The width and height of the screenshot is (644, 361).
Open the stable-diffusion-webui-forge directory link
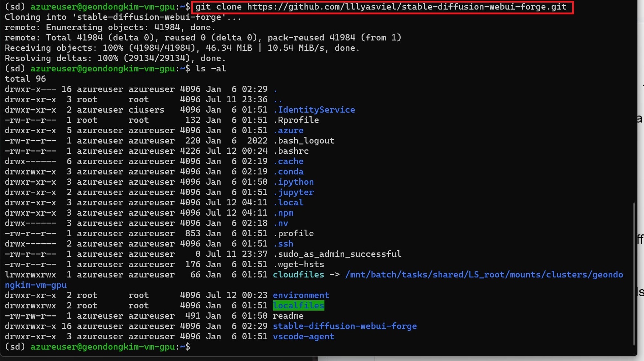[x=345, y=326]
